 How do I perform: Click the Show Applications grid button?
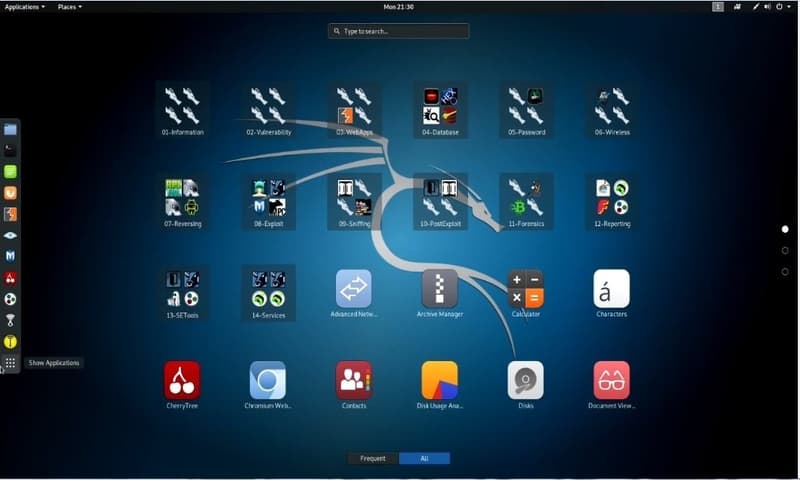tap(10, 363)
